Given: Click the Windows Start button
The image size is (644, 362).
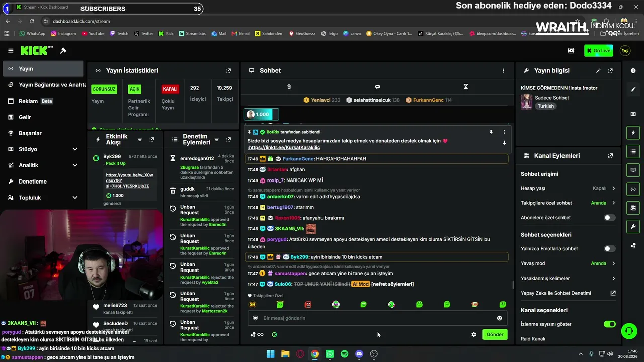Looking at the screenshot, I should (x=270, y=354).
